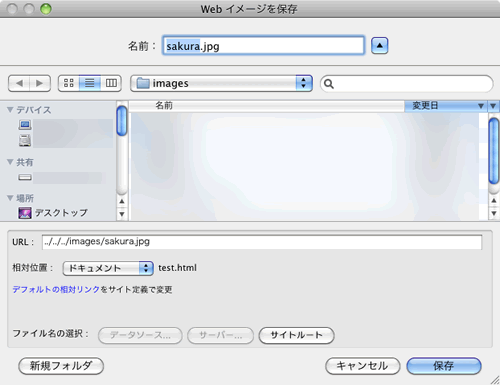Open the デフォルトの相対リンク link

pos(56,289)
